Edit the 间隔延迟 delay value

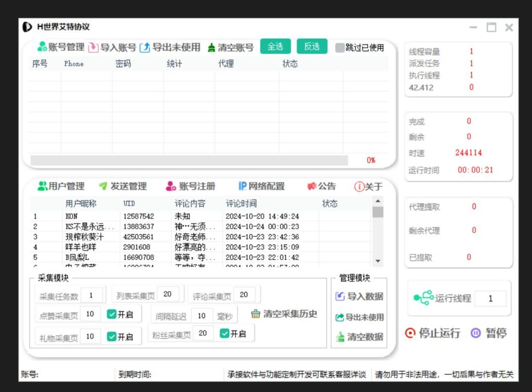(x=202, y=315)
